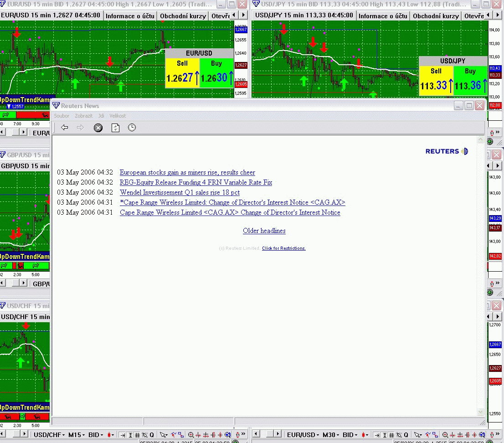Open the Wendel Investissement Q1 sales headline
This screenshot has height=443, width=504.
click(x=180, y=192)
